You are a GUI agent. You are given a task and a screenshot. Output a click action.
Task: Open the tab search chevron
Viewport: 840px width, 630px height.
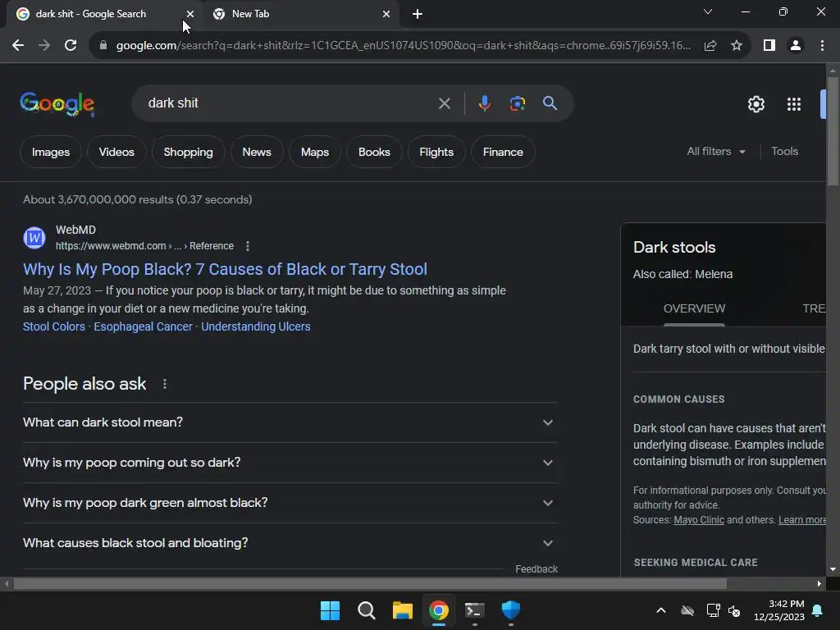708,11
